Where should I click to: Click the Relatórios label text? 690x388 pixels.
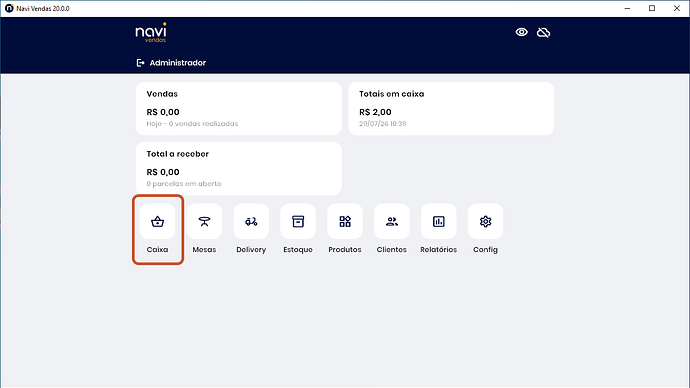click(439, 249)
